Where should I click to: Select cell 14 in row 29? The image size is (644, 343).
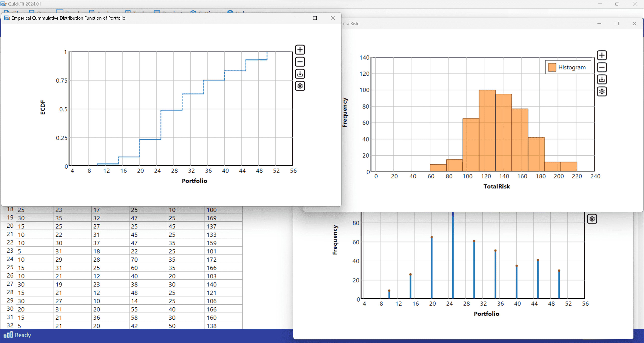click(x=148, y=301)
